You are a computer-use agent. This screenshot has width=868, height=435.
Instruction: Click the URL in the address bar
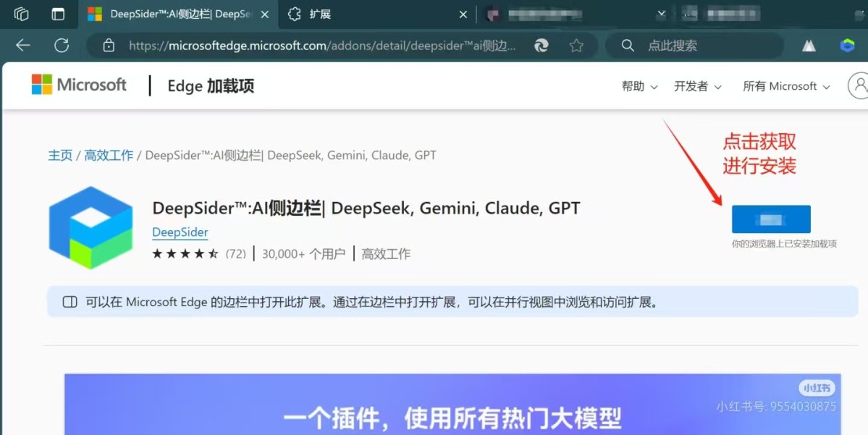(x=322, y=46)
